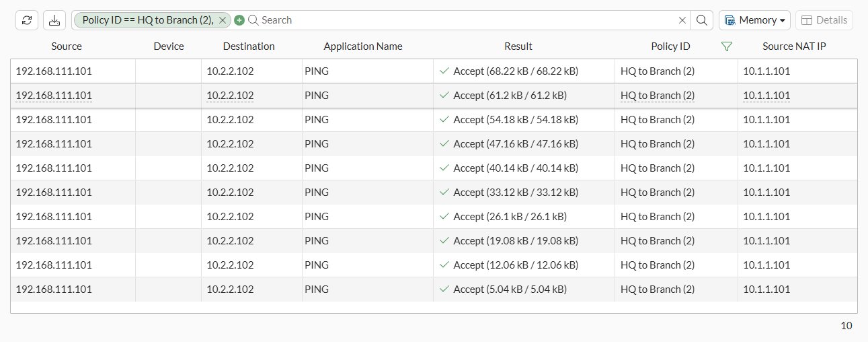Remove the Policy ID filter chip
The image size is (868, 342).
223,20
